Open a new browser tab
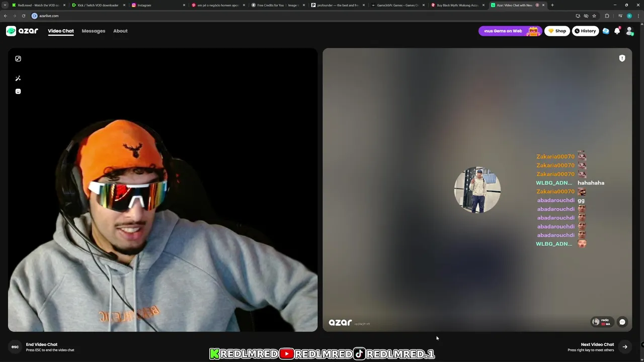644x362 pixels. click(552, 5)
